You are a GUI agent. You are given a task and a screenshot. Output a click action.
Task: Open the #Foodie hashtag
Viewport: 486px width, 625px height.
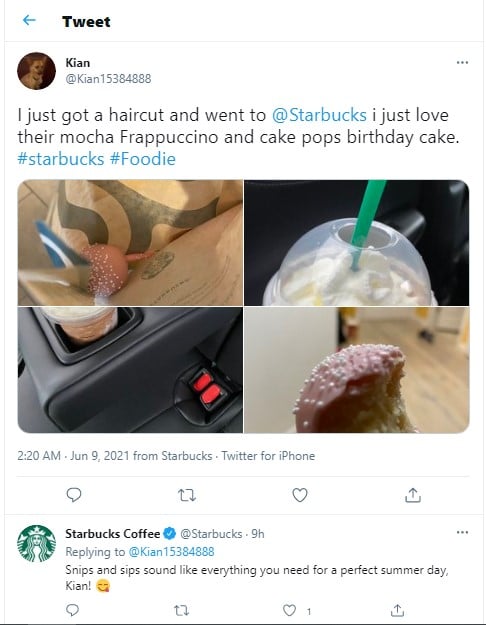coord(142,159)
